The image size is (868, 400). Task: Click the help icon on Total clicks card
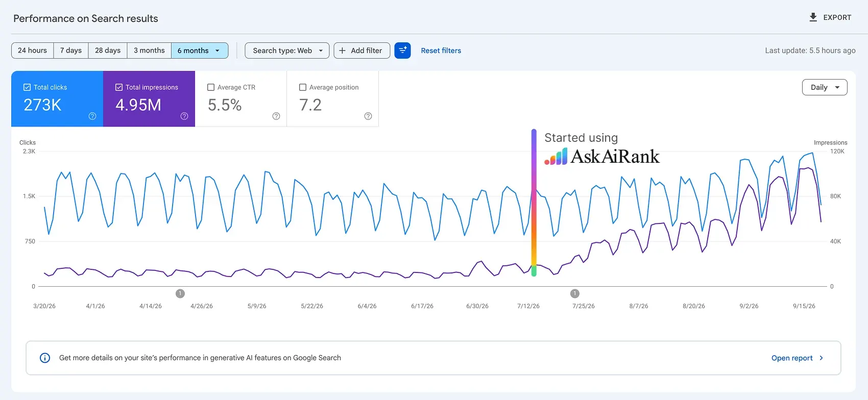pos(92,116)
